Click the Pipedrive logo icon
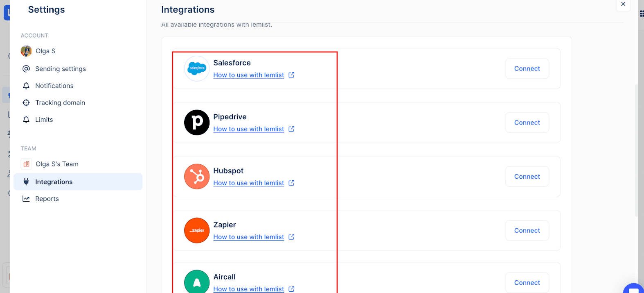 click(x=197, y=123)
